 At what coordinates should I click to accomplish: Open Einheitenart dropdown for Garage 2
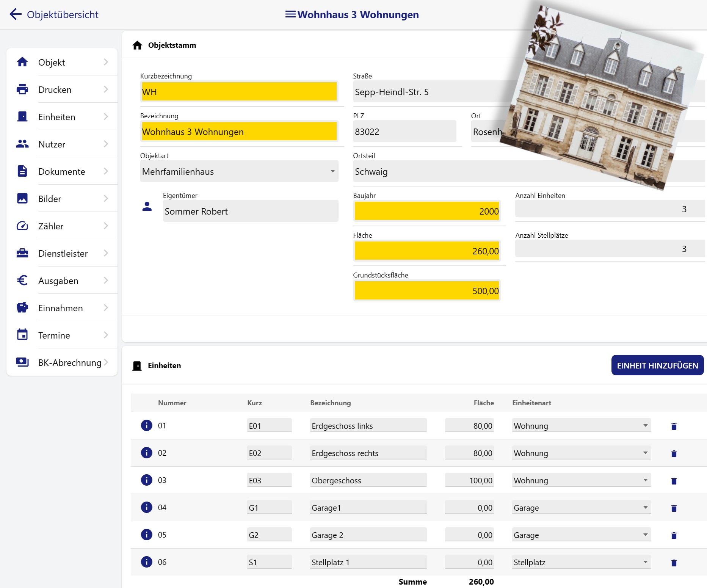(582, 535)
